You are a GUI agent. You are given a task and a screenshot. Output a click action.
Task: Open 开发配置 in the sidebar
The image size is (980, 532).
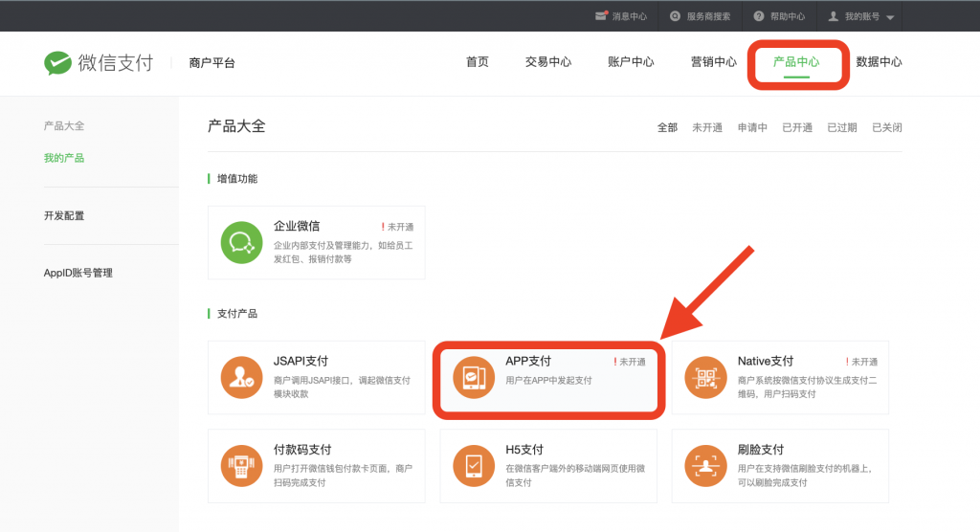click(x=64, y=215)
